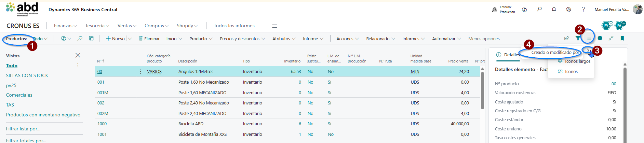
Task: Open the Acciones menu
Action: [x=348, y=39]
